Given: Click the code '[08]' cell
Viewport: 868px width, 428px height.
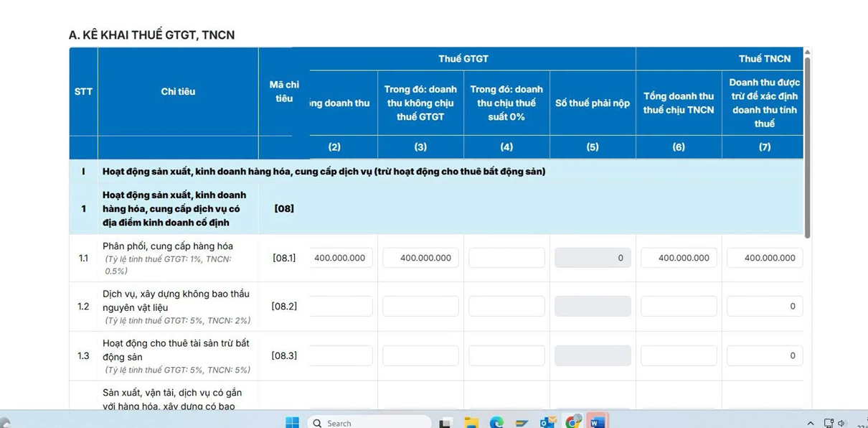Looking at the screenshot, I should 284,209.
